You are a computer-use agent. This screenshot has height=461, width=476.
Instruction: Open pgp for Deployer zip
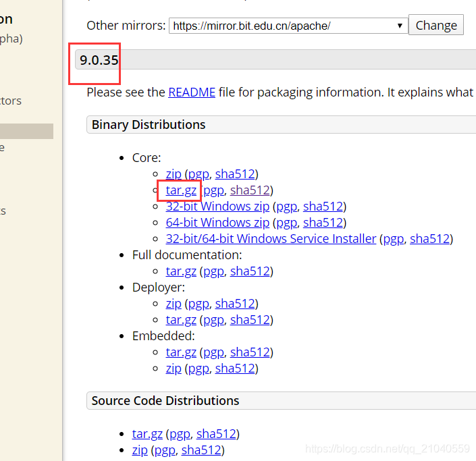click(199, 304)
